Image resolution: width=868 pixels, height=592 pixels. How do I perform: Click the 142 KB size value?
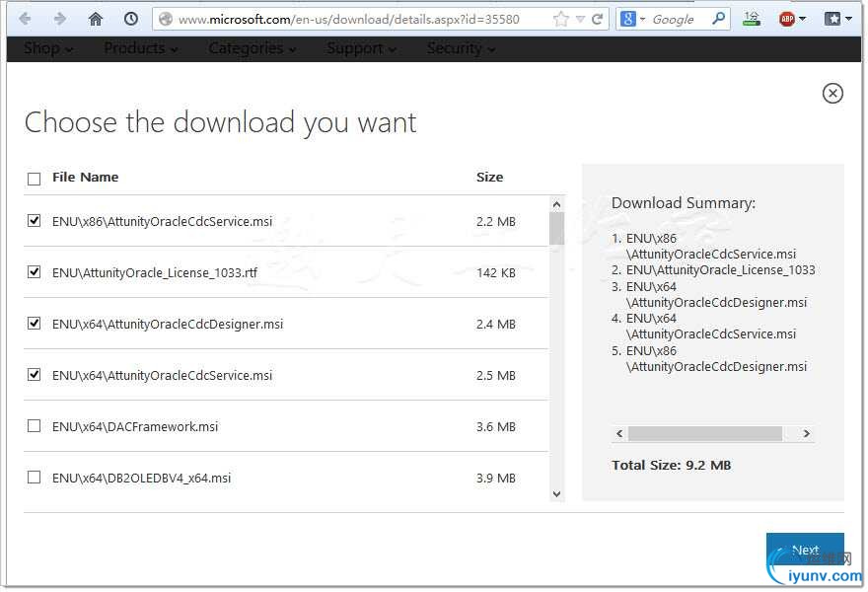click(x=495, y=272)
